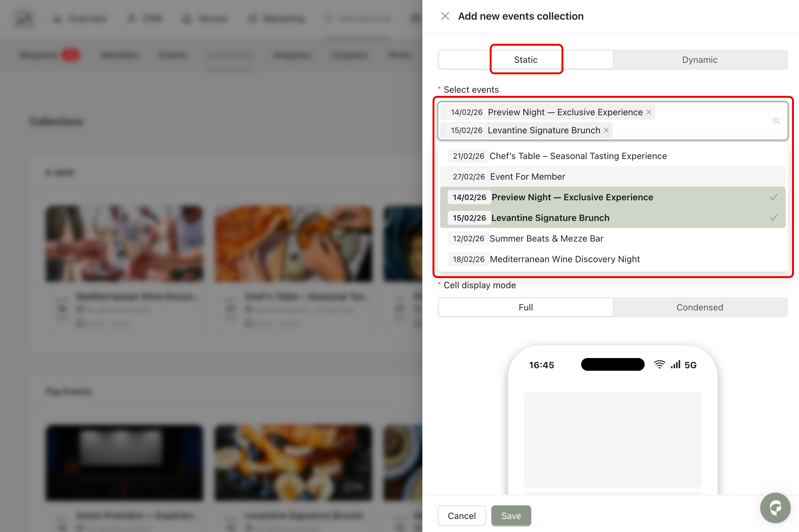Click the checkmark beside Preview Night option
The height and width of the screenshot is (532, 799).
click(x=773, y=197)
